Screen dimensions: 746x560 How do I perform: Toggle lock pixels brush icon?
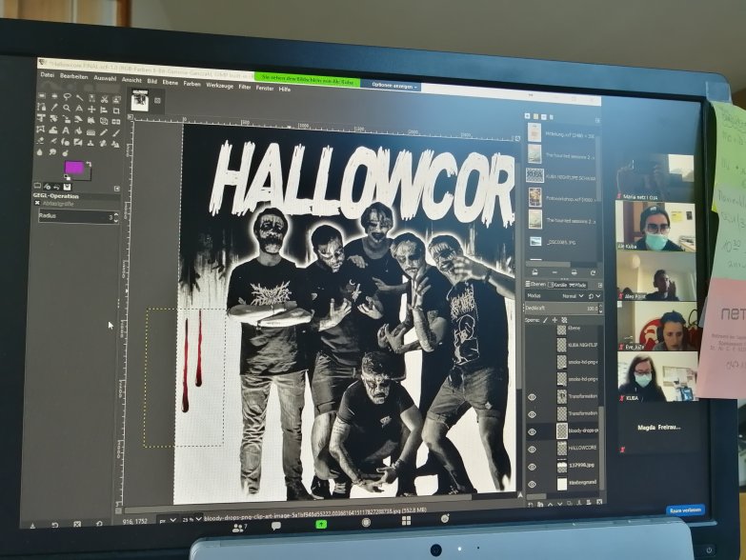tap(545, 320)
